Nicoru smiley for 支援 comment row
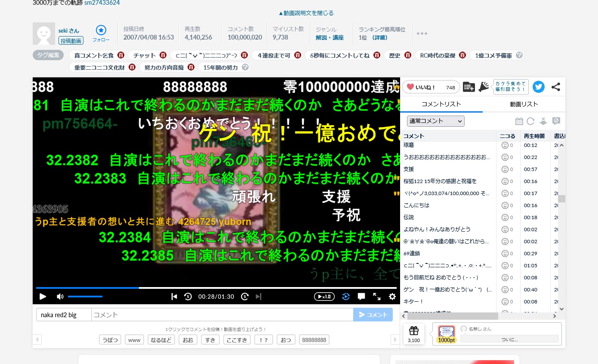Viewport: 598px width, 364px height. pyautogui.click(x=505, y=169)
